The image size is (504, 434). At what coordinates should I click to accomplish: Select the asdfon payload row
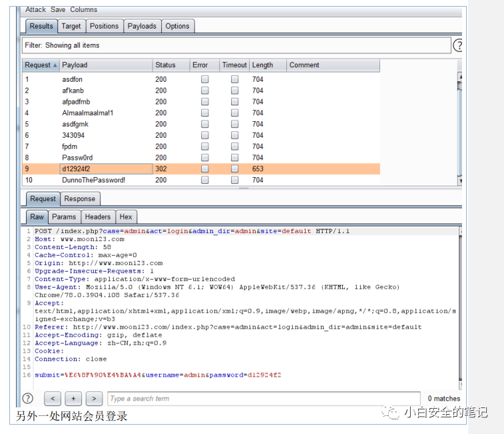coord(201,79)
